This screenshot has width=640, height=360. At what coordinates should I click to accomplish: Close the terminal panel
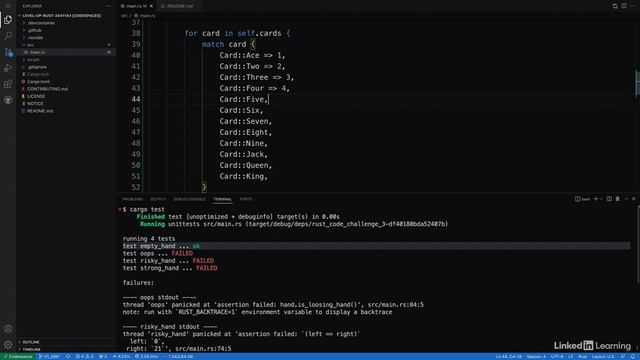pyautogui.click(x=633, y=199)
